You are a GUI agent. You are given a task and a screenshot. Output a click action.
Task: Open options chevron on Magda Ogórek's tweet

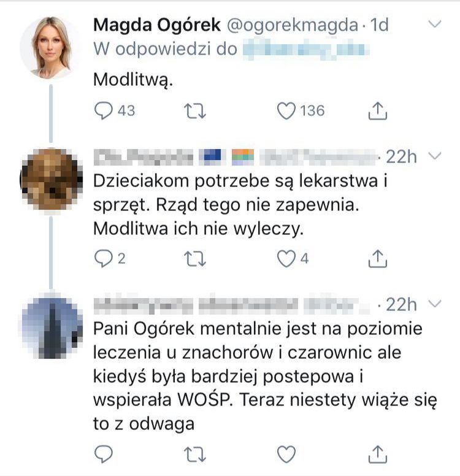(x=434, y=25)
